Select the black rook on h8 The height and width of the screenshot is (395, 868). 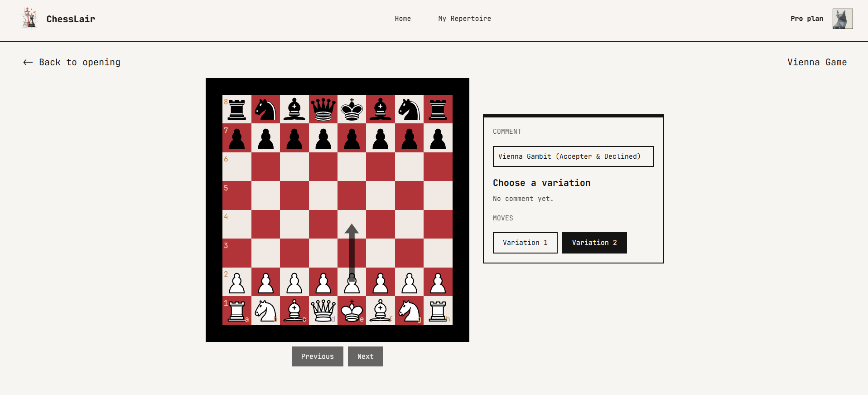point(438,109)
